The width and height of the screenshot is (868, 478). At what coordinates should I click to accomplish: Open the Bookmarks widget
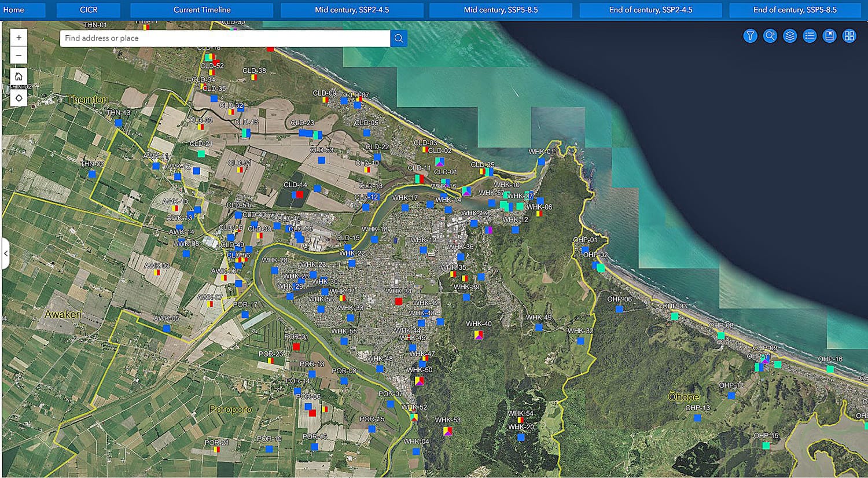tap(829, 36)
